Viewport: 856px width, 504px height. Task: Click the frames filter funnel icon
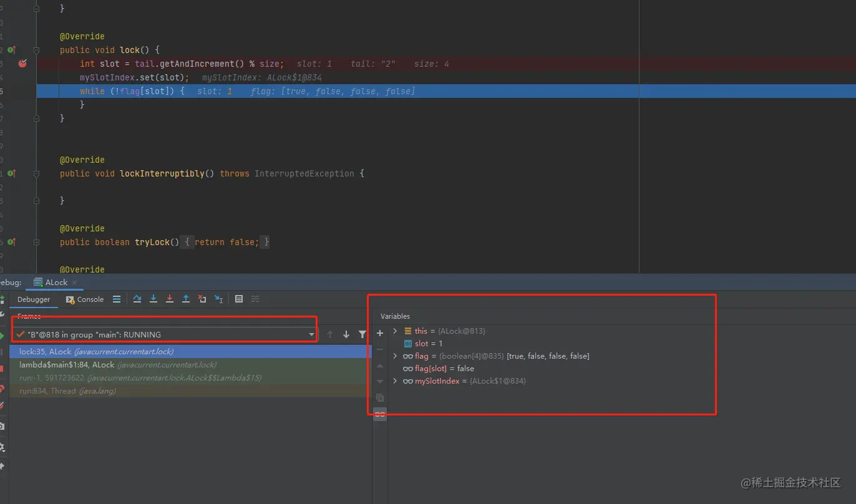(x=362, y=335)
